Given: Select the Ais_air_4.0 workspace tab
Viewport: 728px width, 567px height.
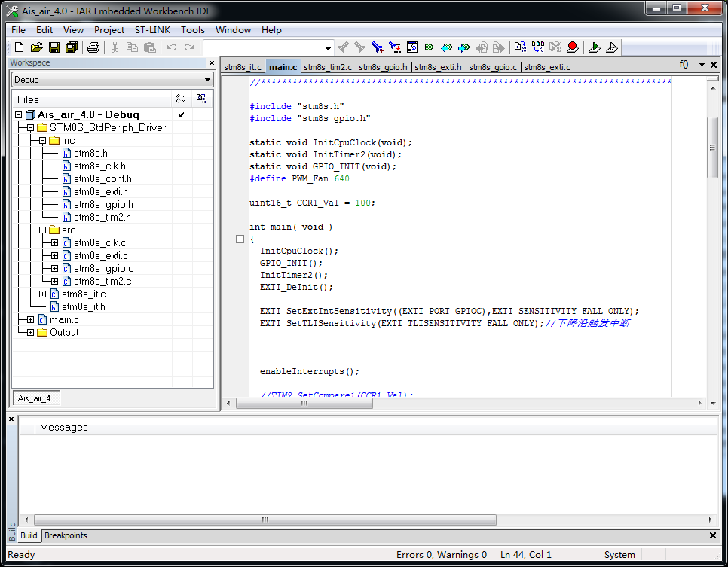Looking at the screenshot, I should (38, 398).
